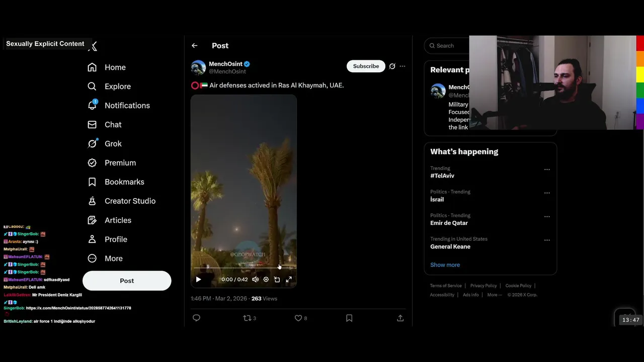Click Show more under trends
Image resolution: width=644 pixels, height=362 pixels.
(445, 265)
